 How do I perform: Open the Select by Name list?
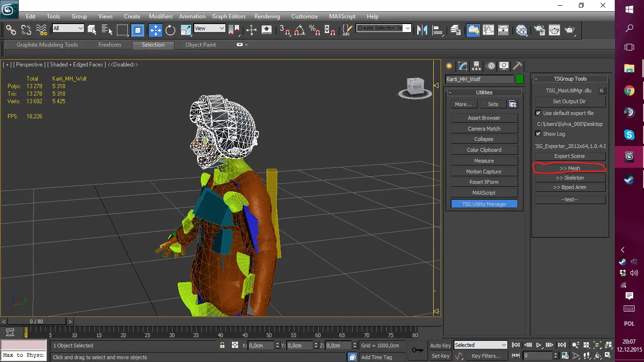pyautogui.click(x=107, y=30)
